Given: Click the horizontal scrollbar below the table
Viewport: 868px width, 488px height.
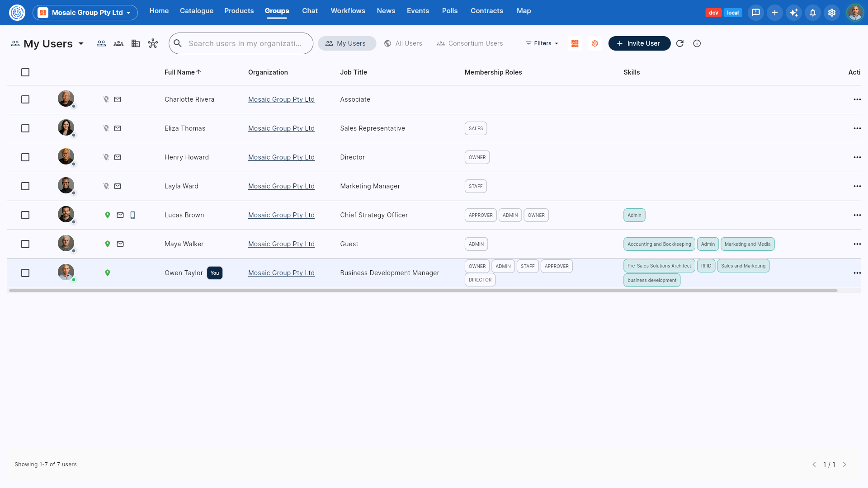Looking at the screenshot, I should point(423,291).
